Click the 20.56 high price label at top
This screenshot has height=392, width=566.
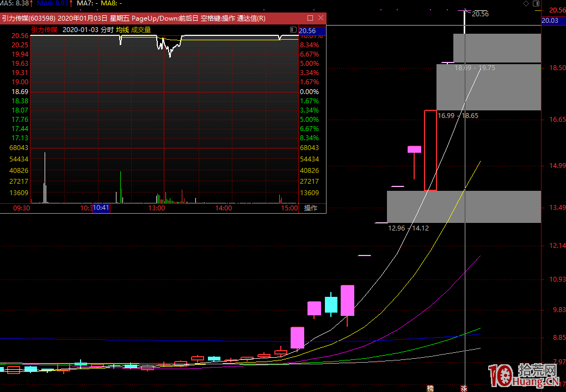coord(480,14)
